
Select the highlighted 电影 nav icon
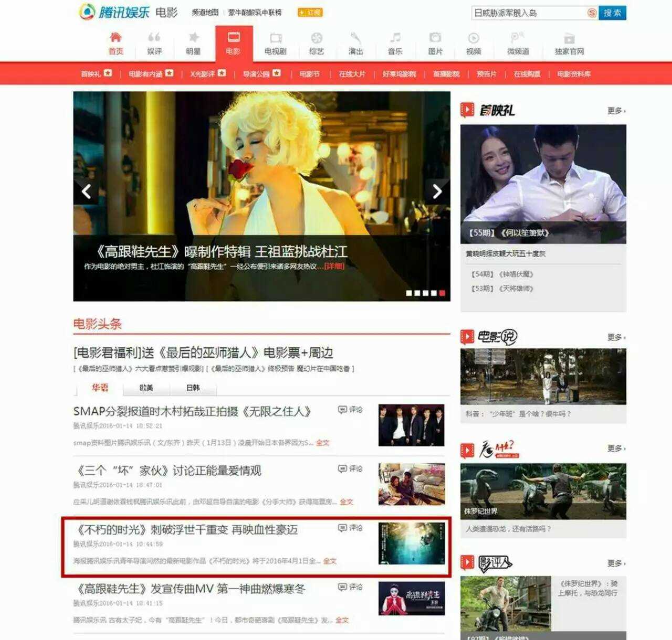[234, 44]
